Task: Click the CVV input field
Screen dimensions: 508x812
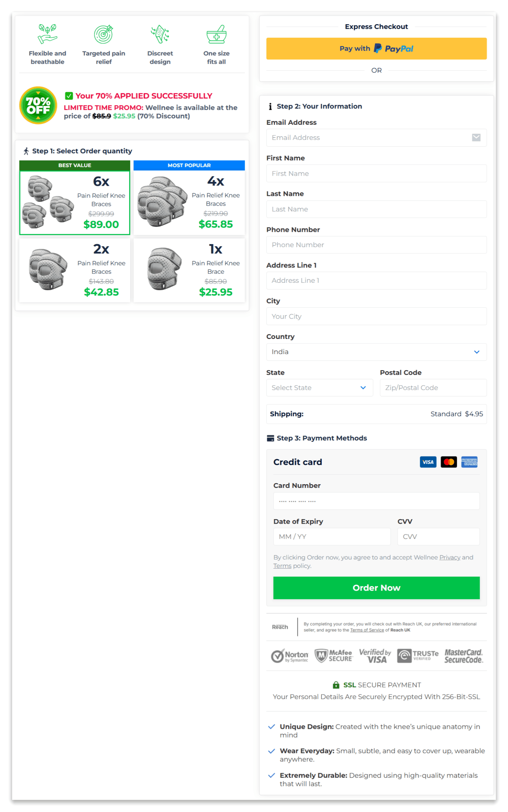Action: [438, 536]
